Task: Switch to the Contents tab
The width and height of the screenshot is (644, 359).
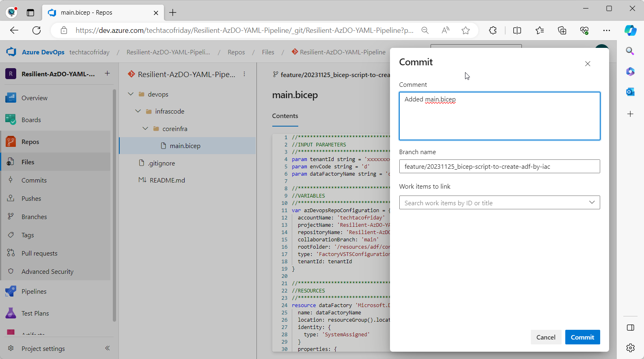Action: tap(285, 116)
